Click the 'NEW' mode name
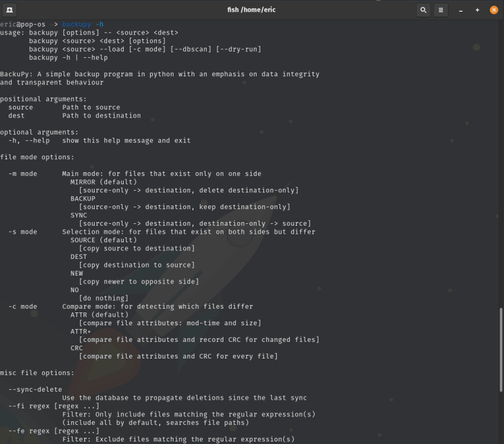This screenshot has width=504, height=444. point(77,274)
